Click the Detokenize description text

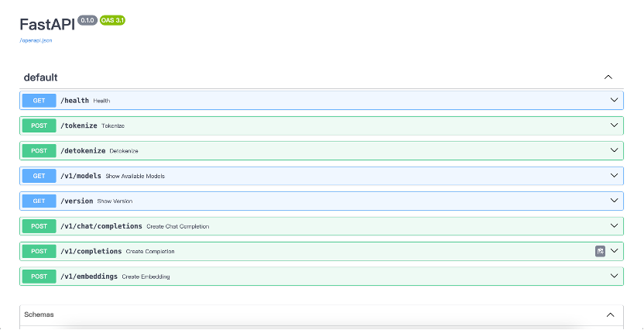[x=124, y=151]
